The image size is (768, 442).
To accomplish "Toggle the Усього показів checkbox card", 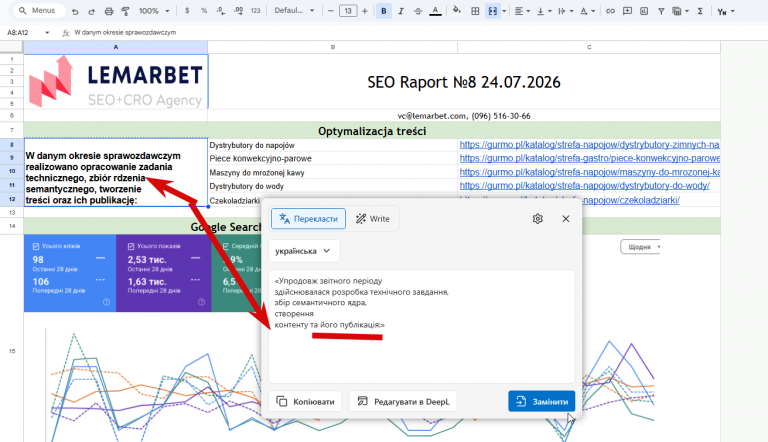I will pyautogui.click(x=131, y=246).
